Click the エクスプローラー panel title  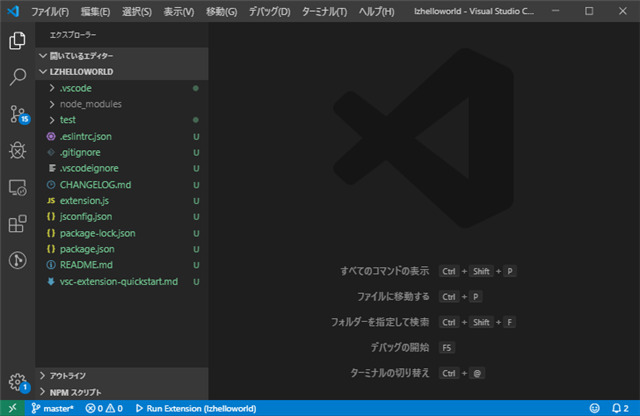[x=73, y=35]
